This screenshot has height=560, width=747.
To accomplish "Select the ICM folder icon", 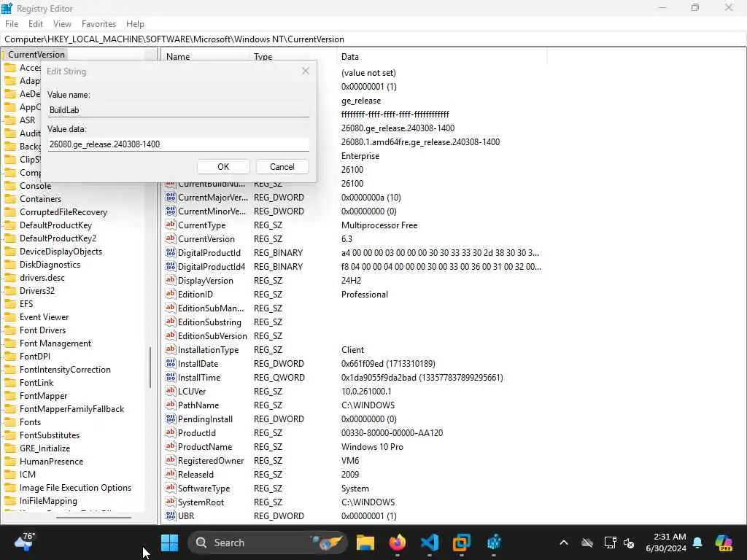I will tap(10, 474).
